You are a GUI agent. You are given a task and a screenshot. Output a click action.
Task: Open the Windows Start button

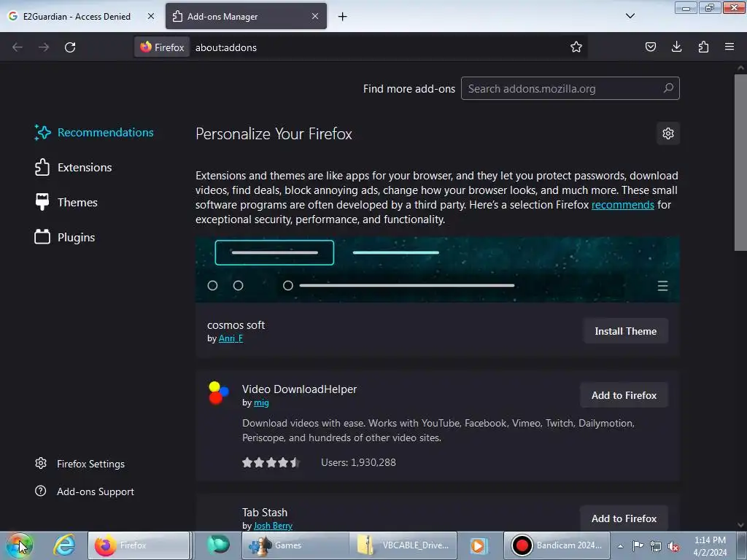coord(19,545)
